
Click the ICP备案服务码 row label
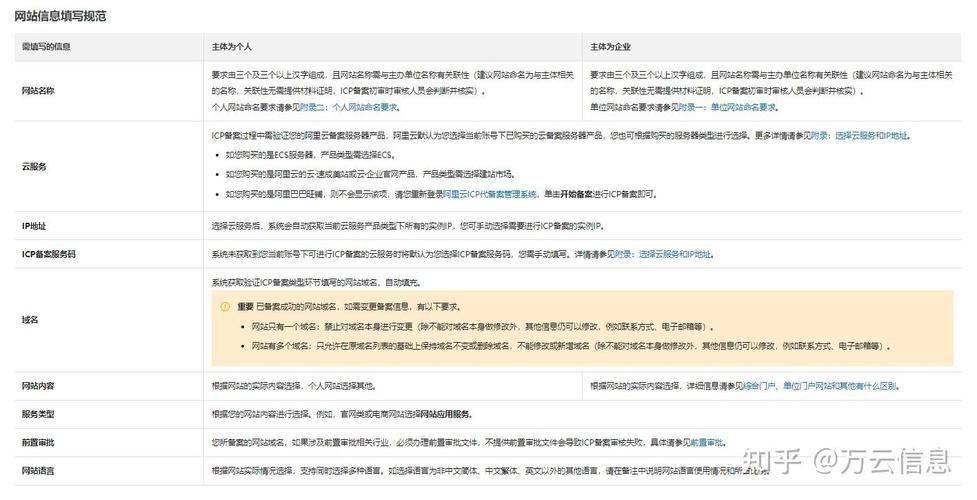(49, 254)
